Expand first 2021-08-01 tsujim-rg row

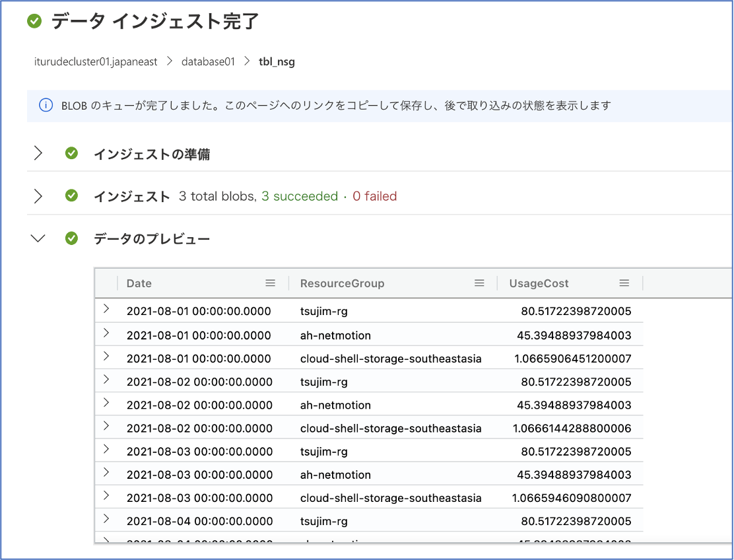[x=107, y=308]
